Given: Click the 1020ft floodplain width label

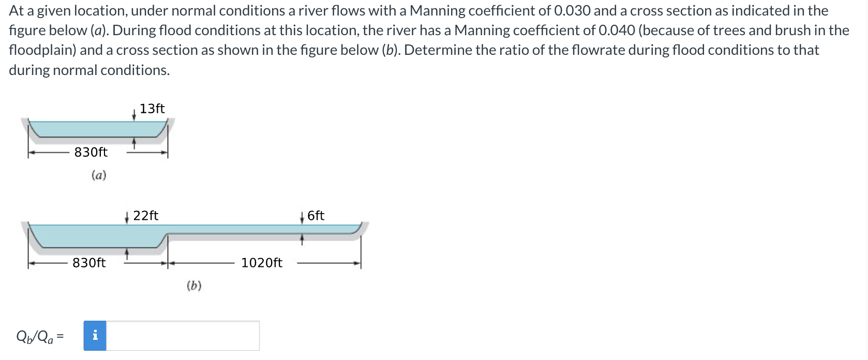Looking at the screenshot, I should (261, 263).
